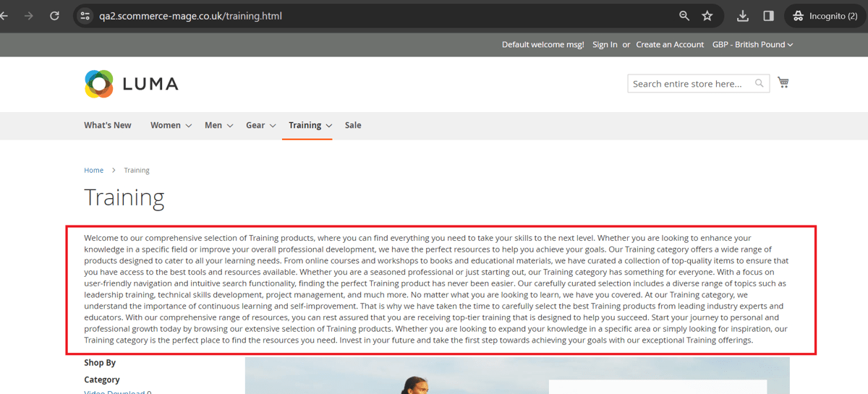
Task: Reload the page with the refresh icon
Action: (x=54, y=16)
